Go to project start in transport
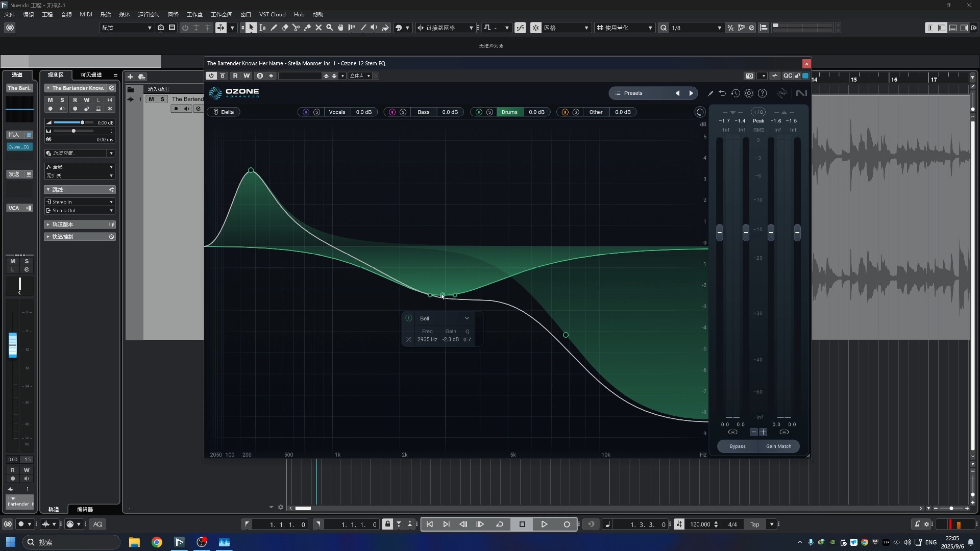The image size is (980, 551). coord(430,524)
